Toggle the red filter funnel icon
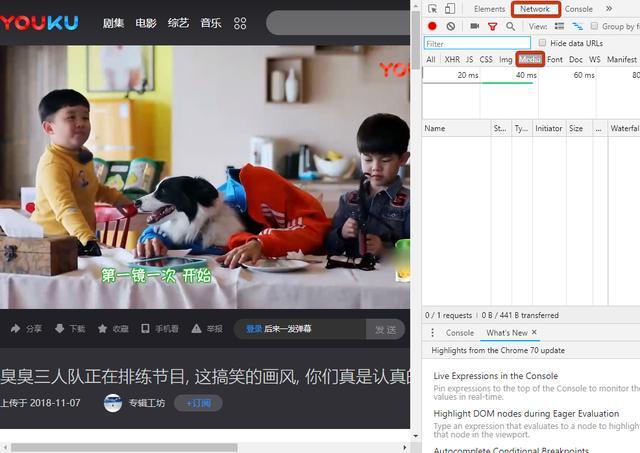 (x=493, y=27)
